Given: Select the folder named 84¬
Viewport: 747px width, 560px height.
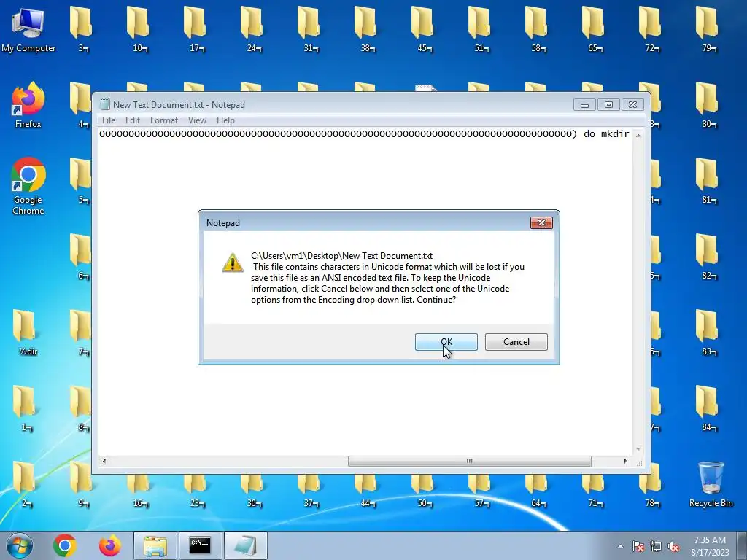Looking at the screenshot, I should point(708,408).
